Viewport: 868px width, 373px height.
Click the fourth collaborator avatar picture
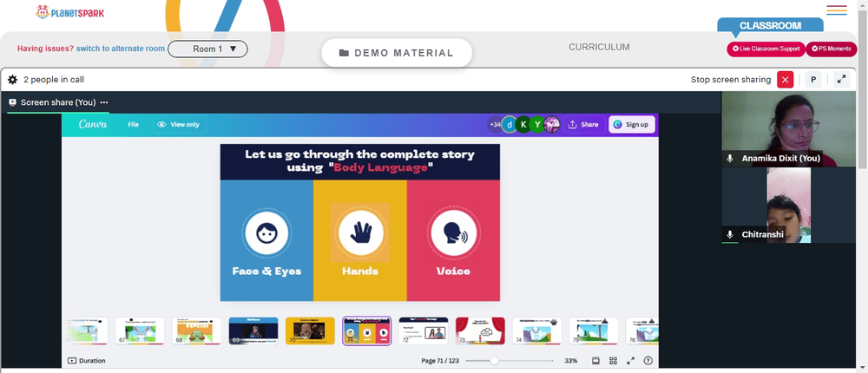pyautogui.click(x=552, y=125)
